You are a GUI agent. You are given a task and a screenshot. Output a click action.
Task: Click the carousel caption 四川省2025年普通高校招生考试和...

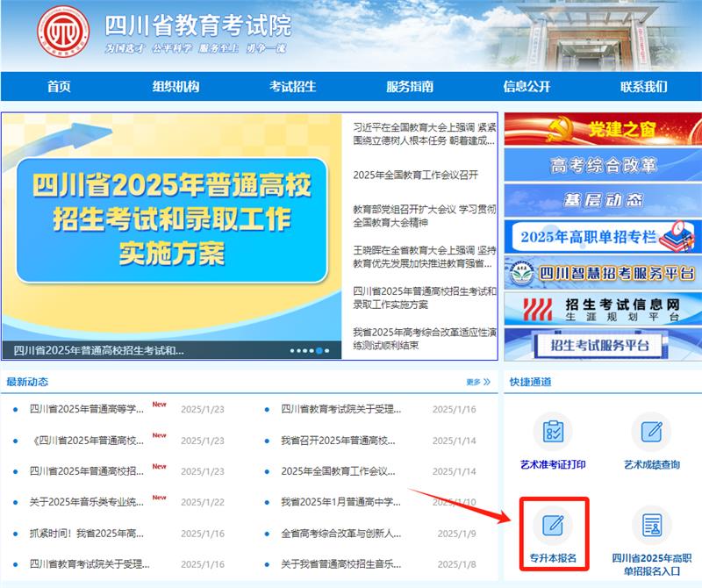click(98, 350)
